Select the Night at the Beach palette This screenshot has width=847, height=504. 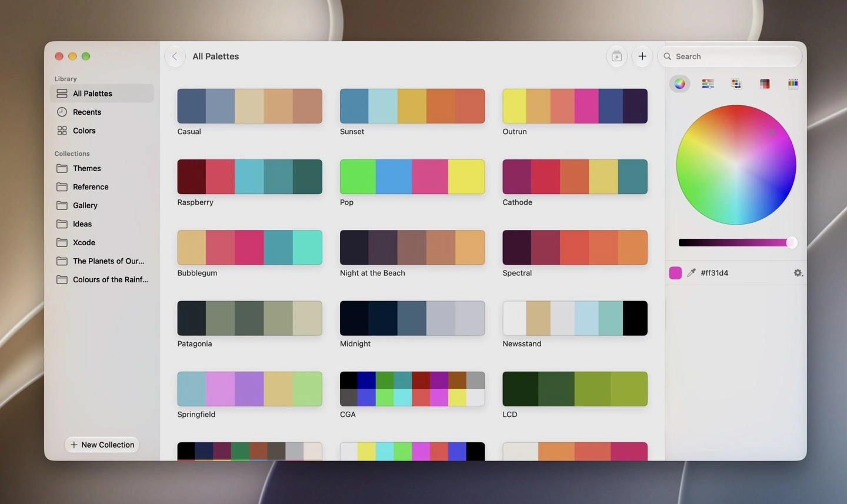click(x=412, y=248)
